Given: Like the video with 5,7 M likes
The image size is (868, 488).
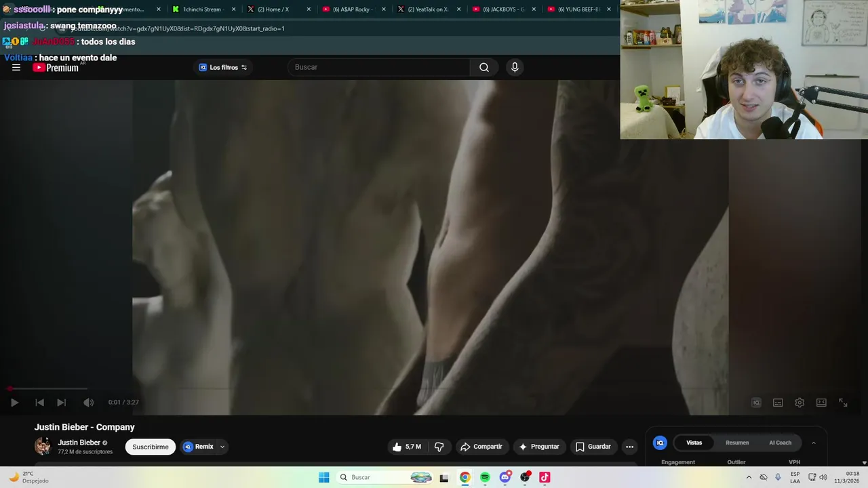Looking at the screenshot, I should click(407, 447).
